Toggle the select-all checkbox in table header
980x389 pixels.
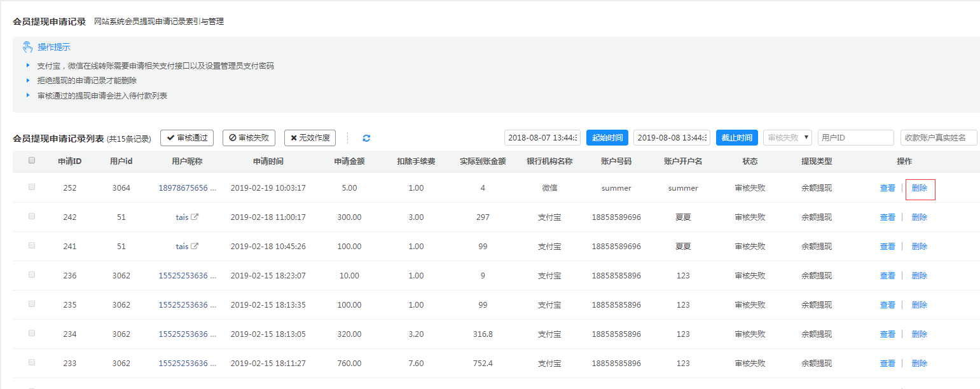click(32, 161)
